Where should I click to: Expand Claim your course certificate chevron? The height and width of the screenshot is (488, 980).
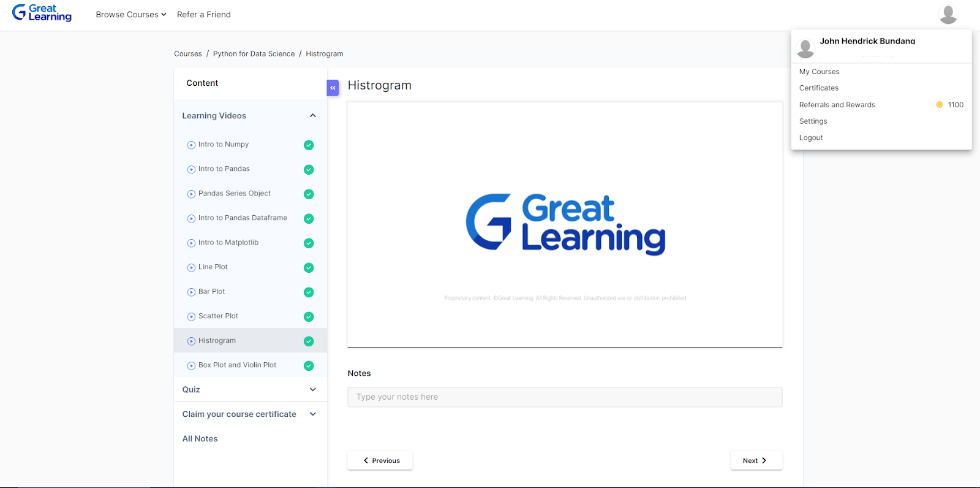[313, 414]
